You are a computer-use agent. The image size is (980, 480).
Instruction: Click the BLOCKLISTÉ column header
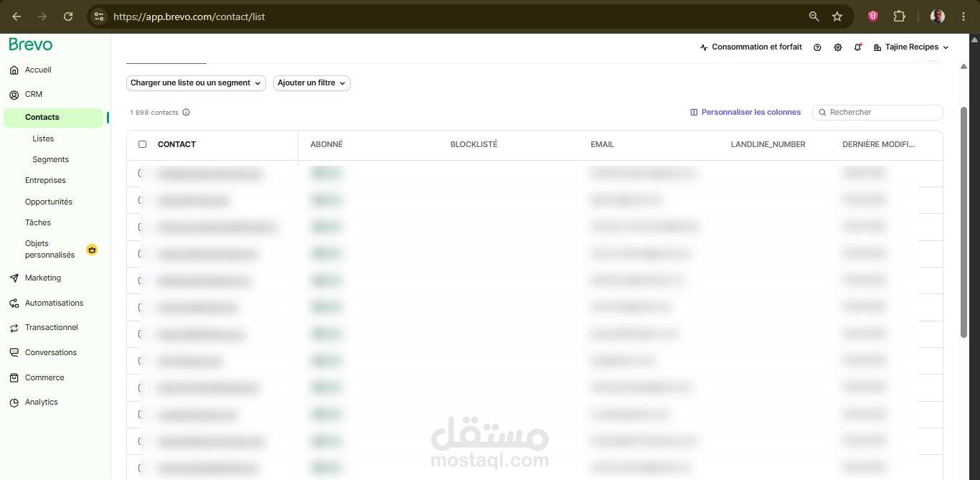473,144
